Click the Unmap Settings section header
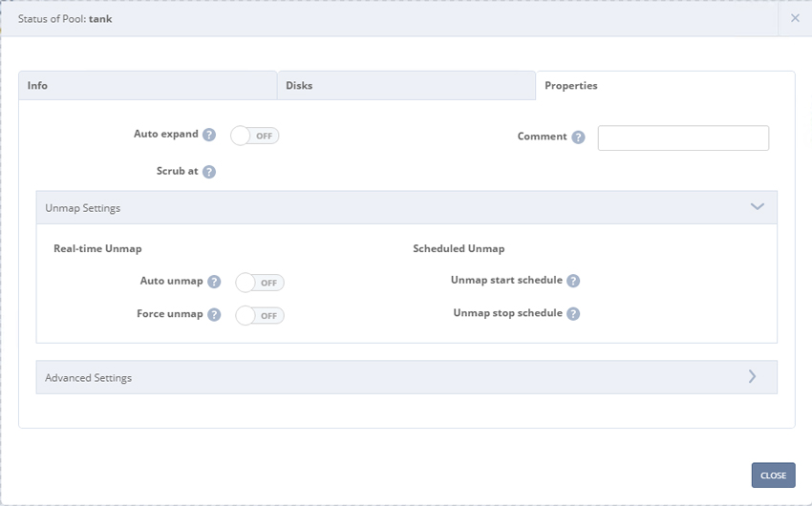Image resolution: width=812 pixels, height=506 pixels. click(x=407, y=207)
